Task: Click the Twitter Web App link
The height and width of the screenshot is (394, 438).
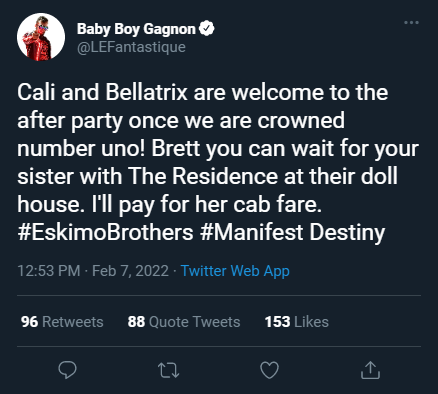Action: [235, 271]
